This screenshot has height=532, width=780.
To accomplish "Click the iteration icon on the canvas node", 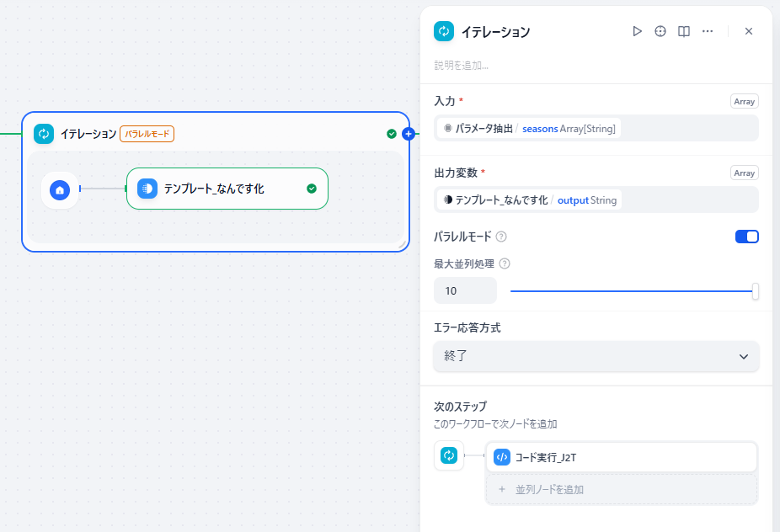I will tap(44, 134).
